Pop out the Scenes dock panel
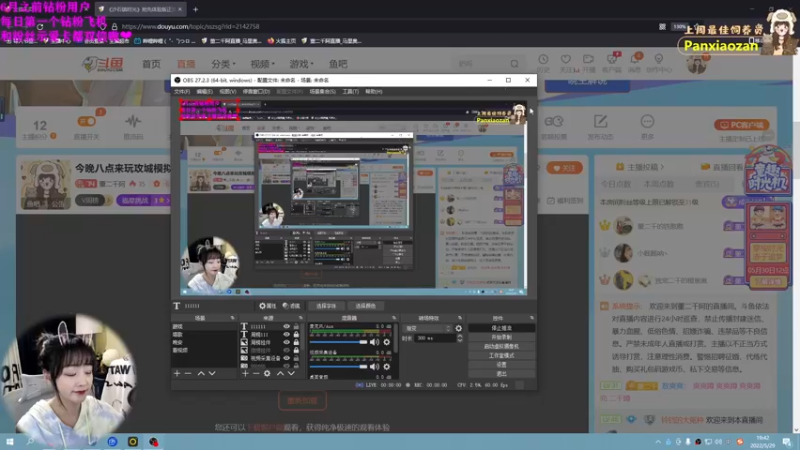 pos(232,318)
